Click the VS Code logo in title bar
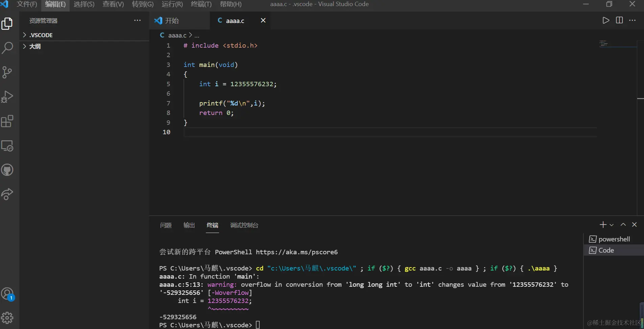The height and width of the screenshot is (329, 644). (5, 4)
